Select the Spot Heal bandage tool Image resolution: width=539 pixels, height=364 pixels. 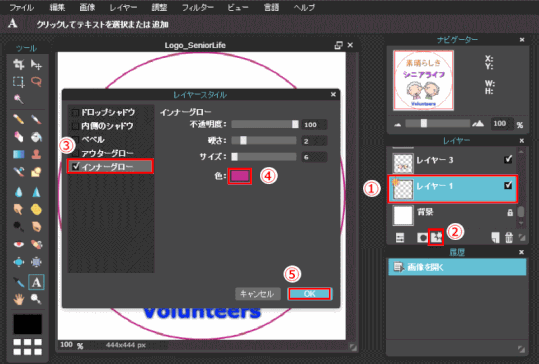click(x=36, y=244)
